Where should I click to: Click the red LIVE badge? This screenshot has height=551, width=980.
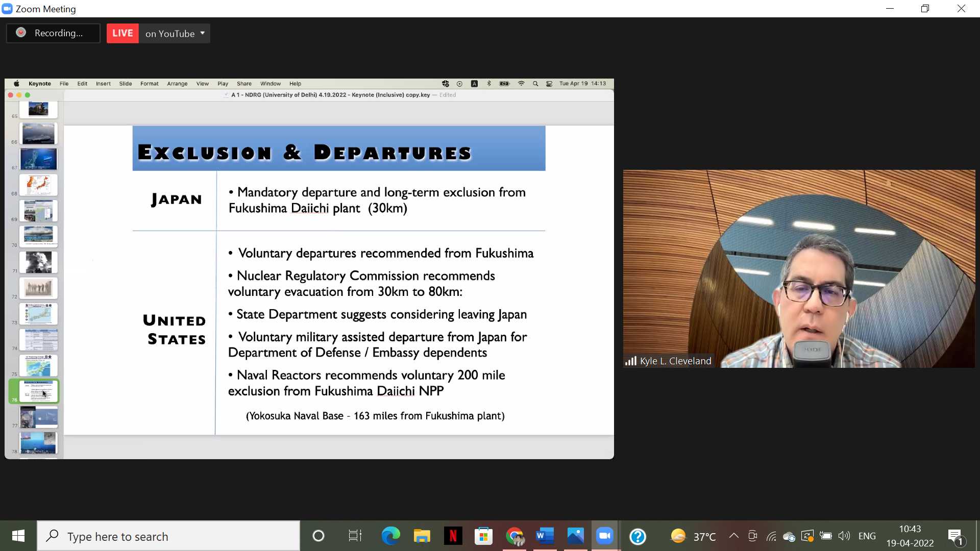click(x=122, y=33)
